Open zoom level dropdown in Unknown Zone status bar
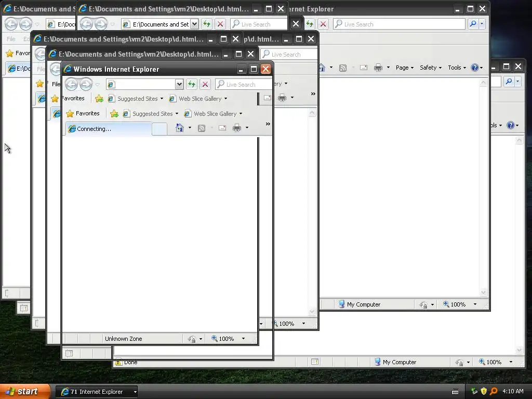Screen dimensions: 532x399 pyautogui.click(x=243, y=339)
